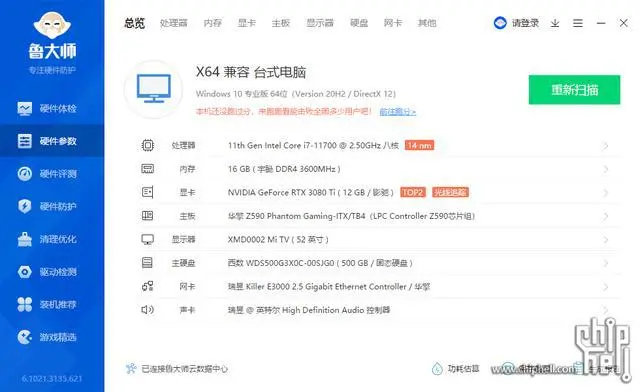This screenshot has height=392, width=640.
Task: Click the High Definition Audio text
Action: 309,310
